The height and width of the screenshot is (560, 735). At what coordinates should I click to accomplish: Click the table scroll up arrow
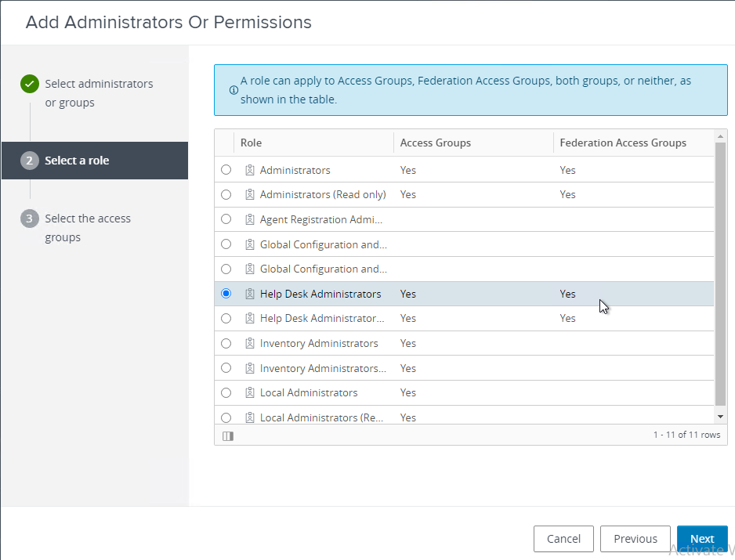coord(720,136)
